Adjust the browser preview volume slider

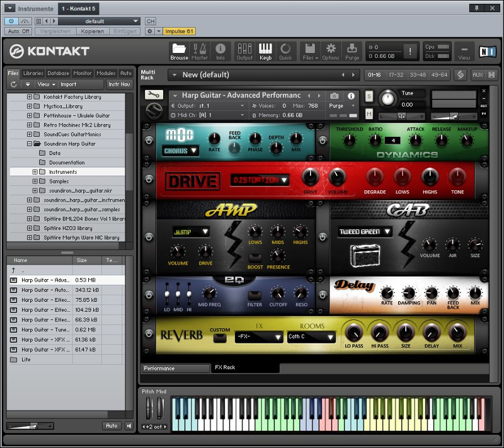click(x=30, y=426)
